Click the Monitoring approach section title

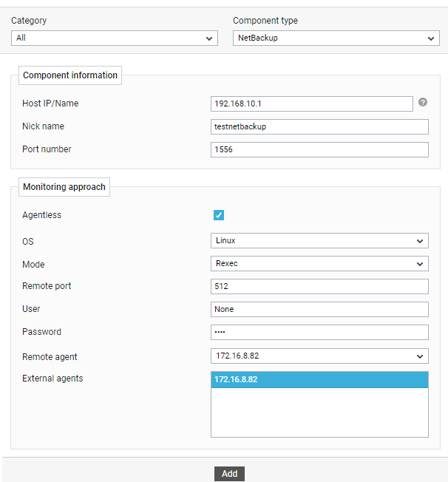tap(64, 187)
